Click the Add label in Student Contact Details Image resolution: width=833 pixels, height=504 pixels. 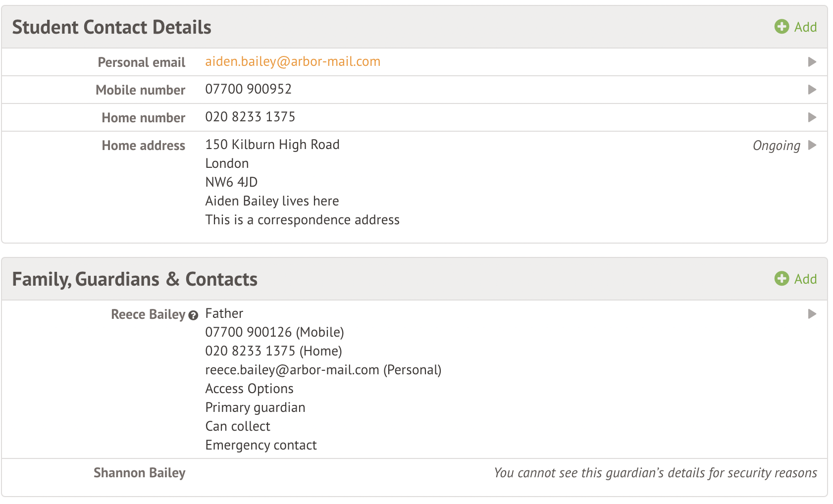[x=805, y=27]
